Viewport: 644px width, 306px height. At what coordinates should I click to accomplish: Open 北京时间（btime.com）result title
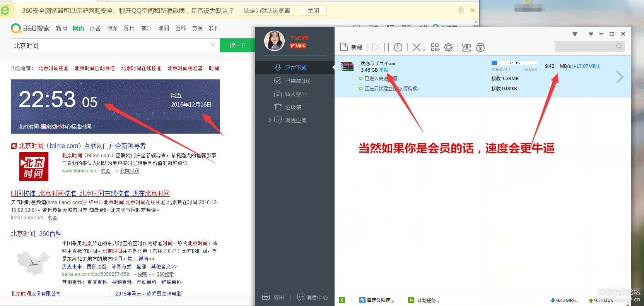(82, 146)
